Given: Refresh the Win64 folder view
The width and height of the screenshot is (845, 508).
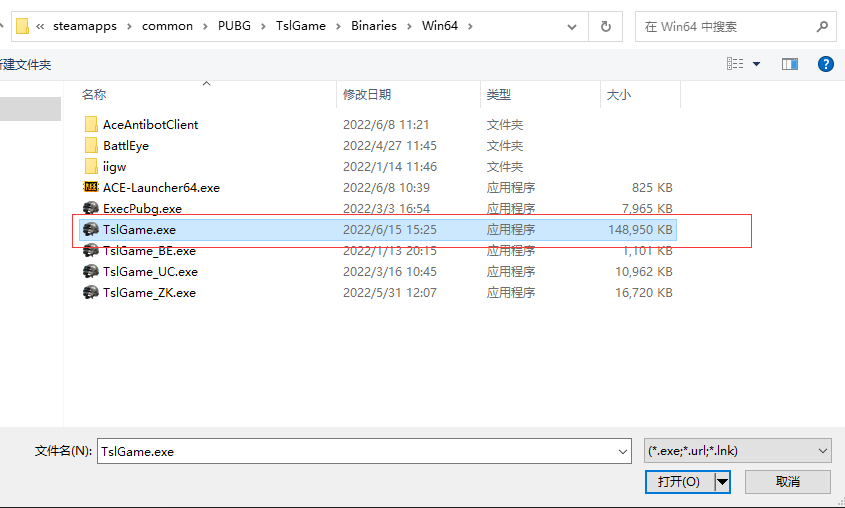Looking at the screenshot, I should coord(606,26).
